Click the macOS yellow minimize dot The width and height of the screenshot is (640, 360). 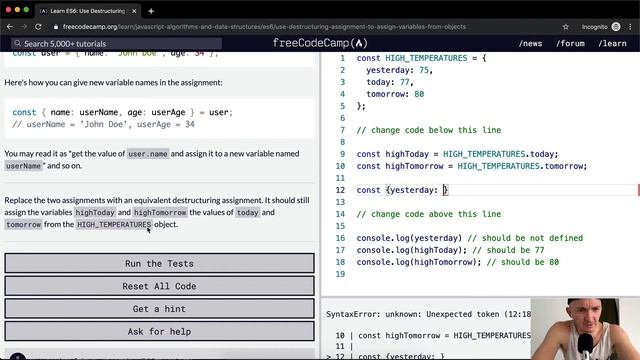click(x=17, y=9)
